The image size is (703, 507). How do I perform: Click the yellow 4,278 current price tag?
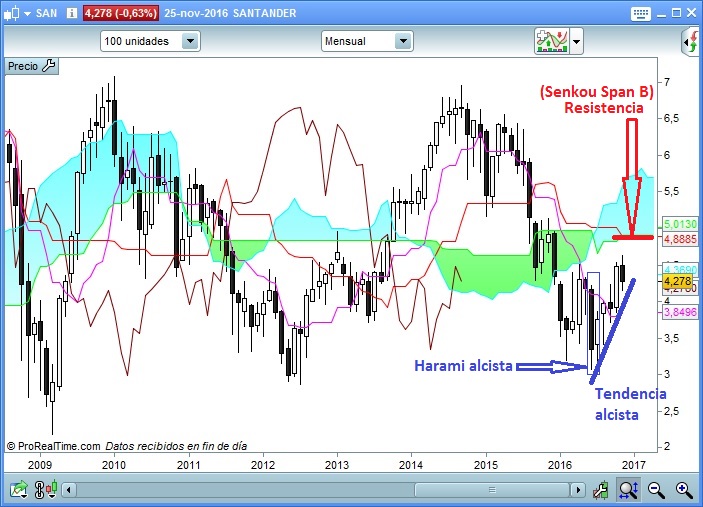(x=677, y=282)
